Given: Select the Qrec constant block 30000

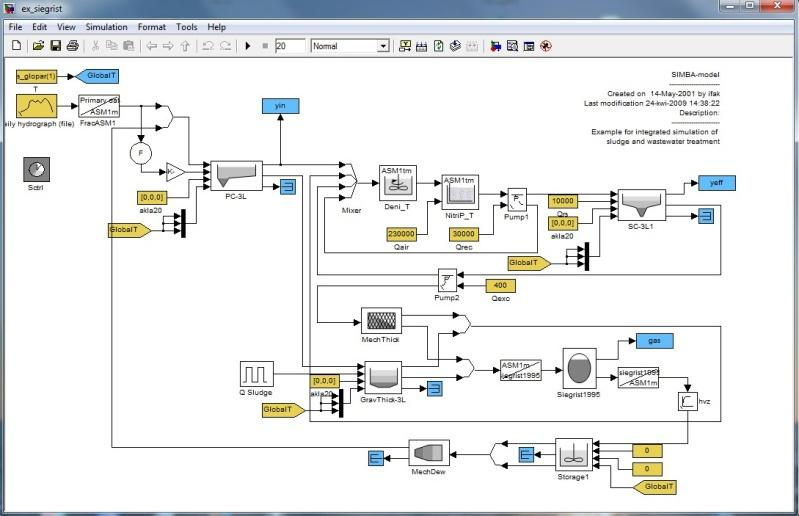Looking at the screenshot, I should pos(464,234).
